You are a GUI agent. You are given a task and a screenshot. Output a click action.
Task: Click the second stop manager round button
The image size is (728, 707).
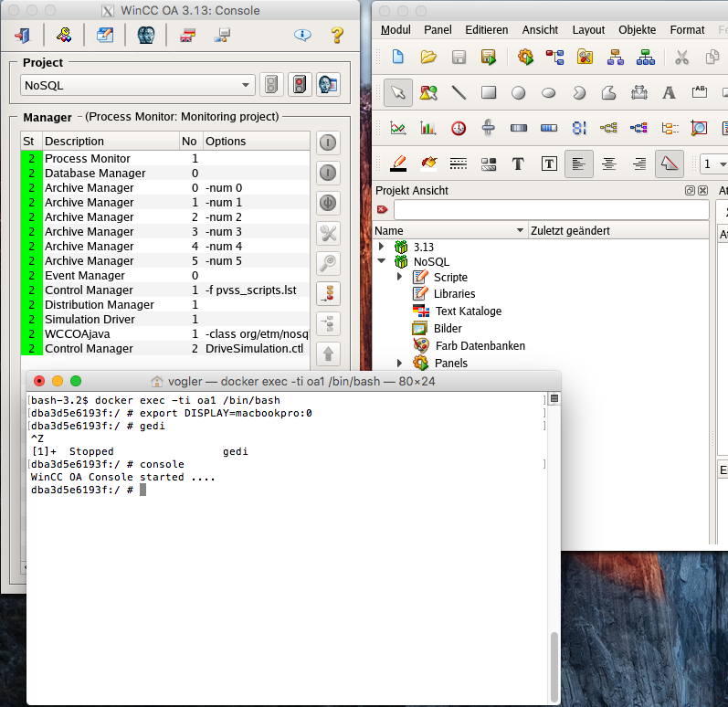pyautogui.click(x=328, y=173)
